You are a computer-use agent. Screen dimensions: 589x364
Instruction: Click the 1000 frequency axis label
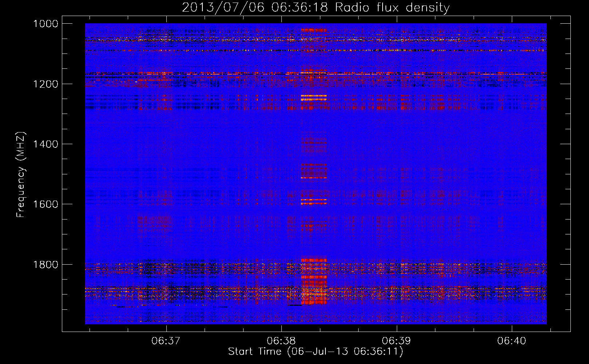[x=46, y=24]
